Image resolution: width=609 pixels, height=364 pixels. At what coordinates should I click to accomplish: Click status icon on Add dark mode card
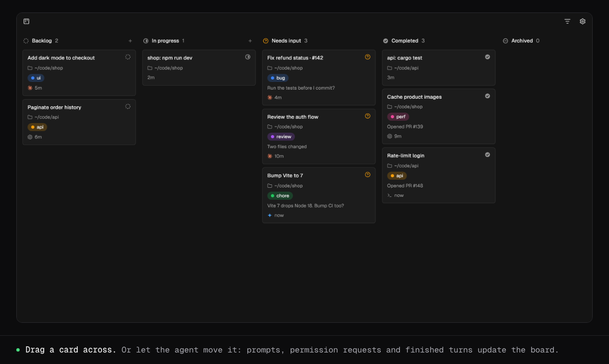click(128, 57)
